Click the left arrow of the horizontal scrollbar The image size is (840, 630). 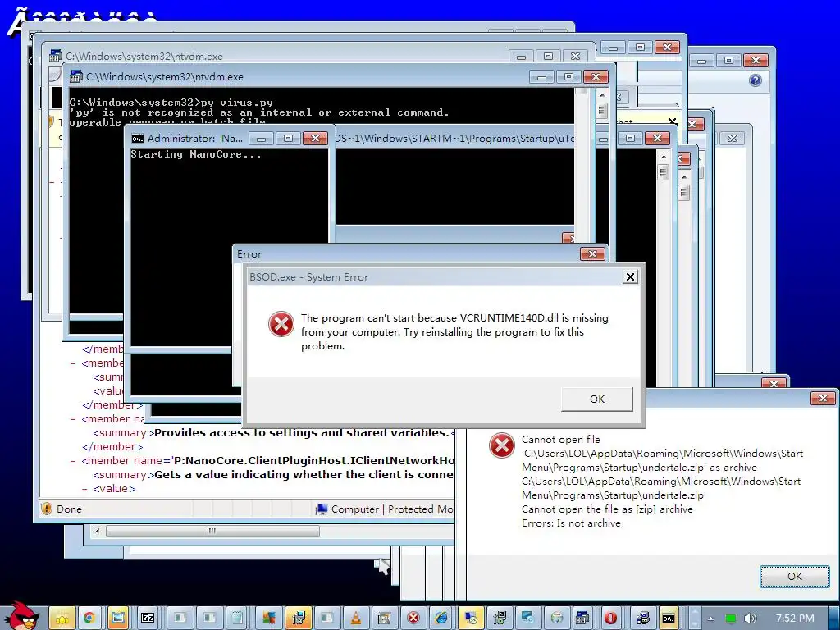tap(97, 531)
